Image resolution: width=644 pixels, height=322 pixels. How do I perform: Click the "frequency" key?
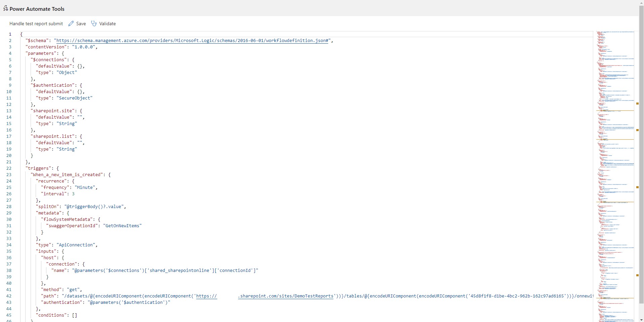[x=55, y=187]
